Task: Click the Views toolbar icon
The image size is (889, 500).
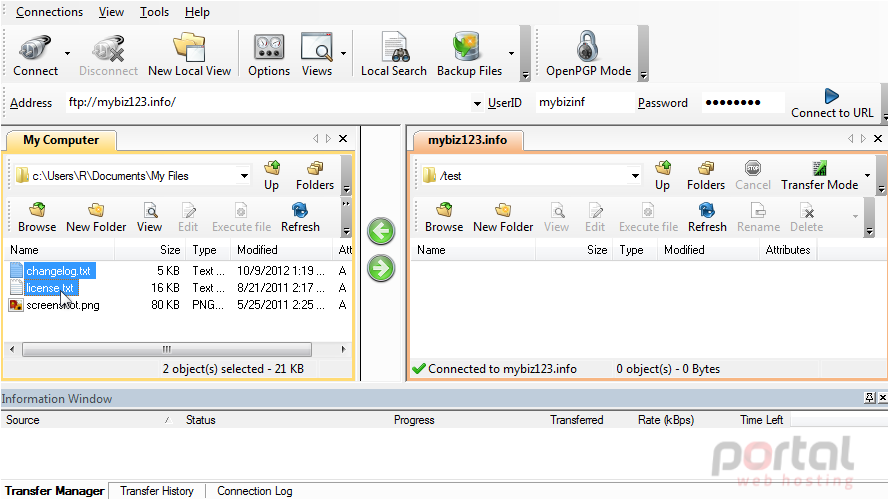Action: tap(316, 55)
